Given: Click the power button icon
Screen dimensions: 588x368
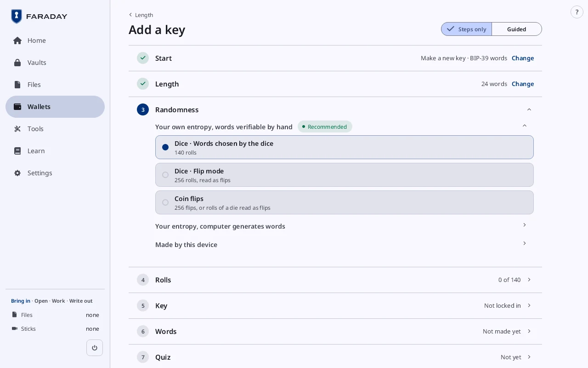Looking at the screenshot, I should click(95, 348).
